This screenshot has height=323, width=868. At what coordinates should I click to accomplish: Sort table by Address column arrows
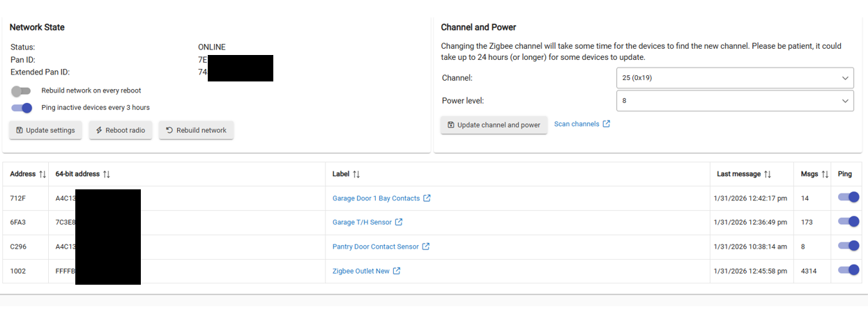pyautogui.click(x=43, y=174)
